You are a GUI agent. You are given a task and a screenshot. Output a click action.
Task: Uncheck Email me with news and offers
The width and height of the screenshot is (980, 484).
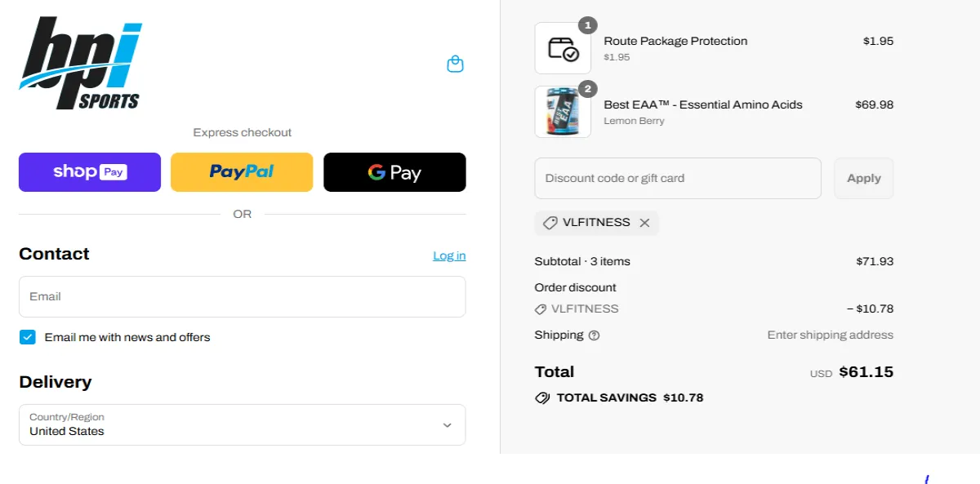point(27,336)
